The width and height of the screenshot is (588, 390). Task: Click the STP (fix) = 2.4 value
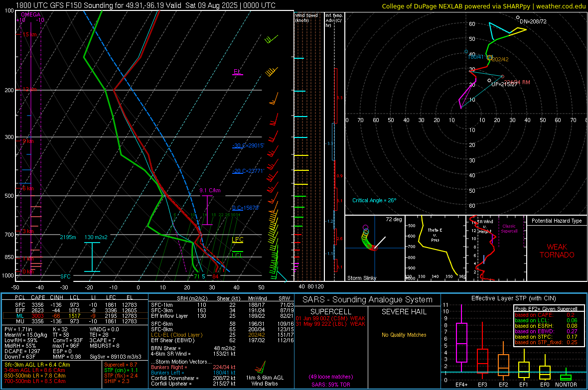pyautogui.click(x=121, y=376)
